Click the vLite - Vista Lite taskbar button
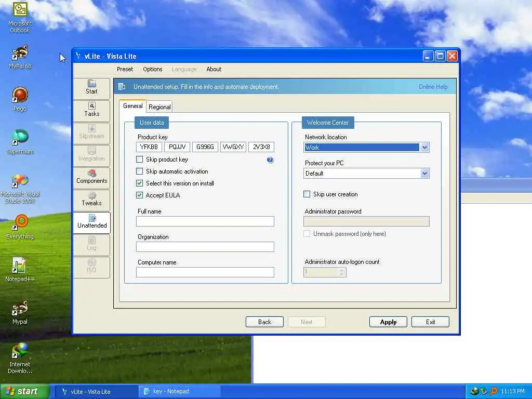The image size is (532, 399). [96, 391]
